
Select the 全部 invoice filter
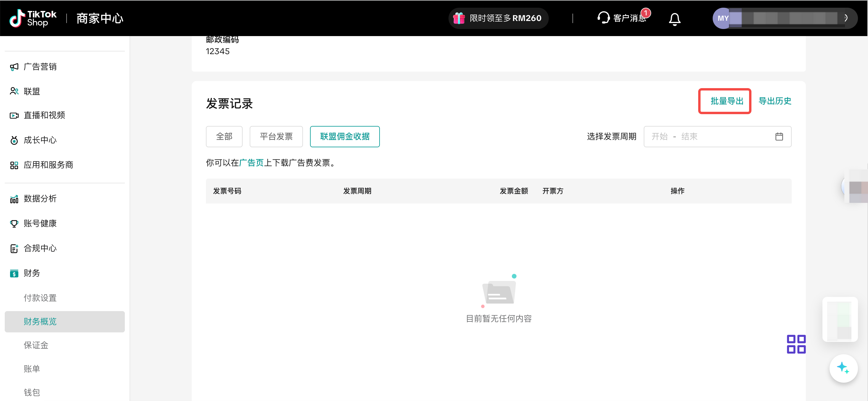224,136
